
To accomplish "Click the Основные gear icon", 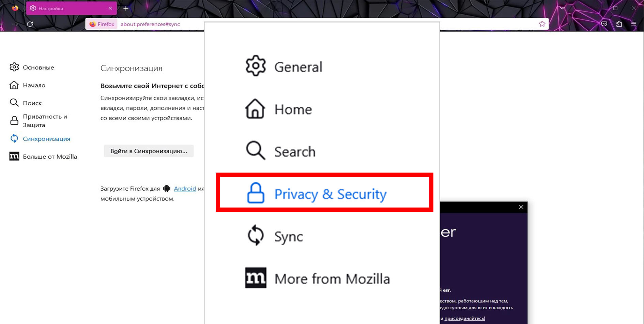I will click(14, 67).
